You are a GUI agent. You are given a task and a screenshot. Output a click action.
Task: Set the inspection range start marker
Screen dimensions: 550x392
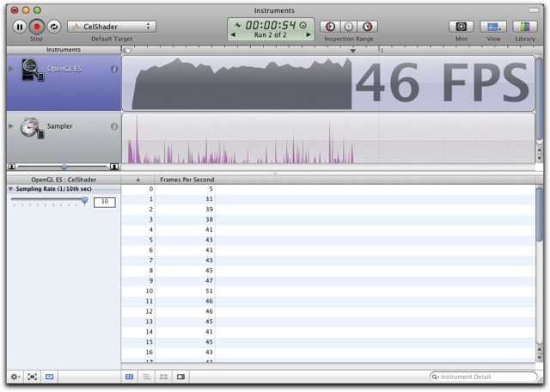tap(330, 27)
